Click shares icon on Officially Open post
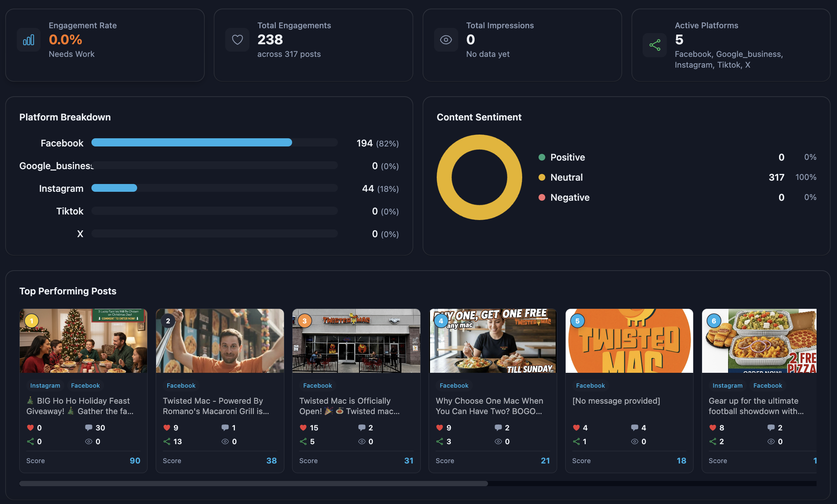 [303, 442]
